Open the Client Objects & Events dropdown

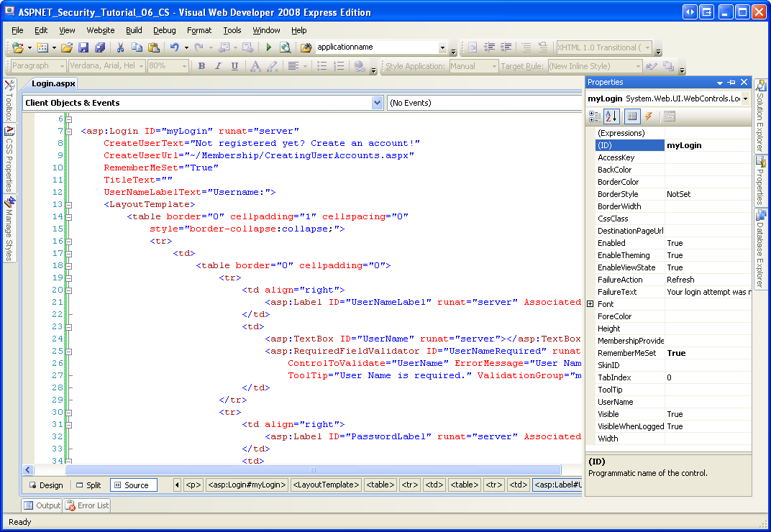pyautogui.click(x=378, y=103)
